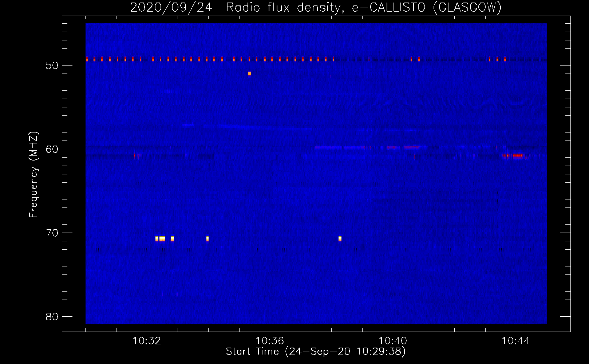This screenshot has width=589, height=364.
Task: Click the isolated orange spot near 51 MHz
Action: pyautogui.click(x=249, y=74)
